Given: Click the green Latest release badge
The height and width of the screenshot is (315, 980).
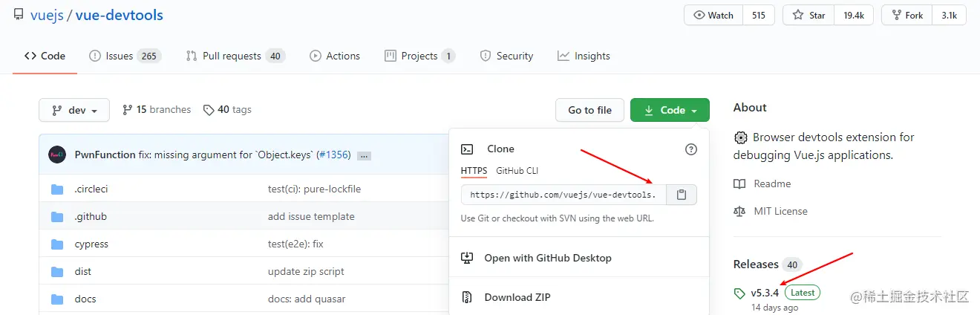Looking at the screenshot, I should pyautogui.click(x=803, y=293).
